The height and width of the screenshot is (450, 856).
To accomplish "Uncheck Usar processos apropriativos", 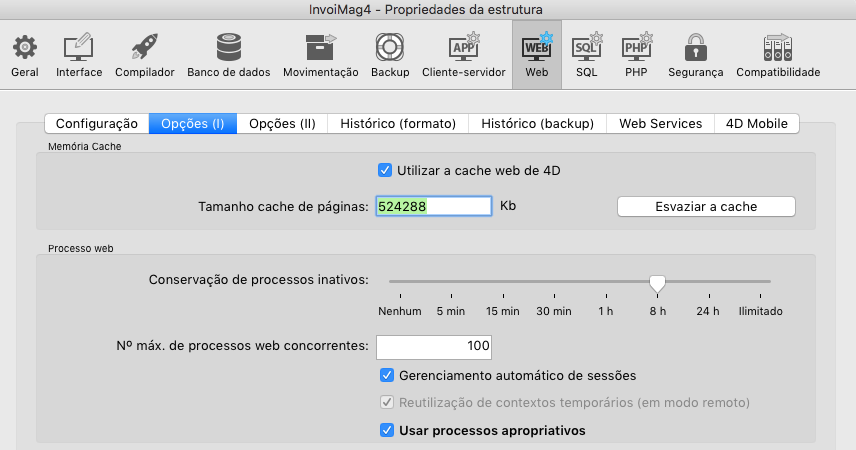I will coord(387,431).
